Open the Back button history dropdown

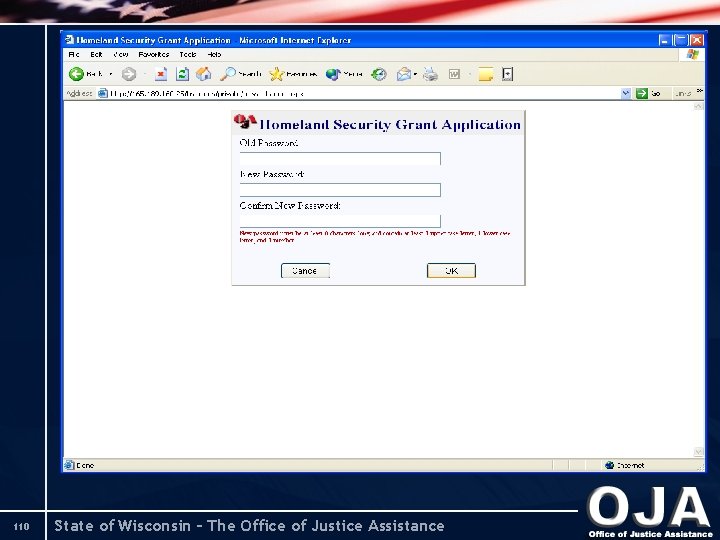coord(111,74)
